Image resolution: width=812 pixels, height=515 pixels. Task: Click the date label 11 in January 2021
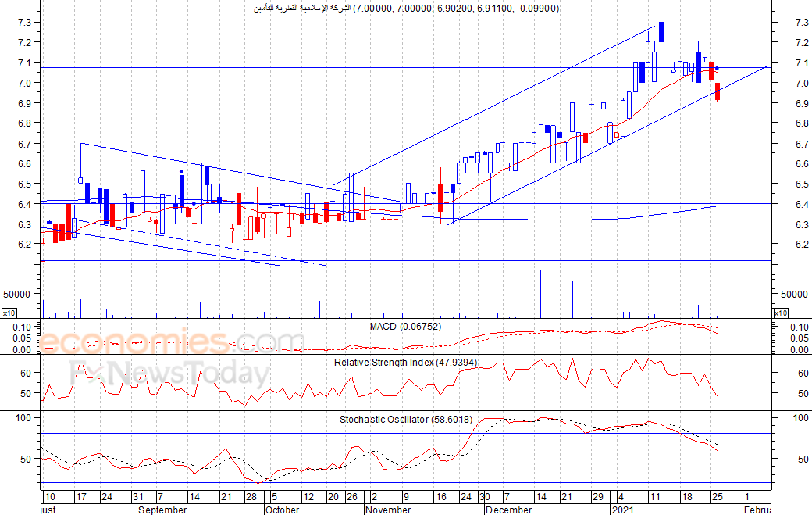[x=654, y=497]
